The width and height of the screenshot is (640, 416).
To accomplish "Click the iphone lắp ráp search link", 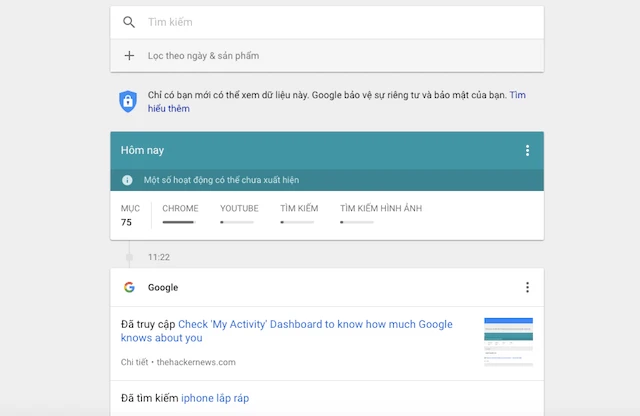I will click(215, 398).
